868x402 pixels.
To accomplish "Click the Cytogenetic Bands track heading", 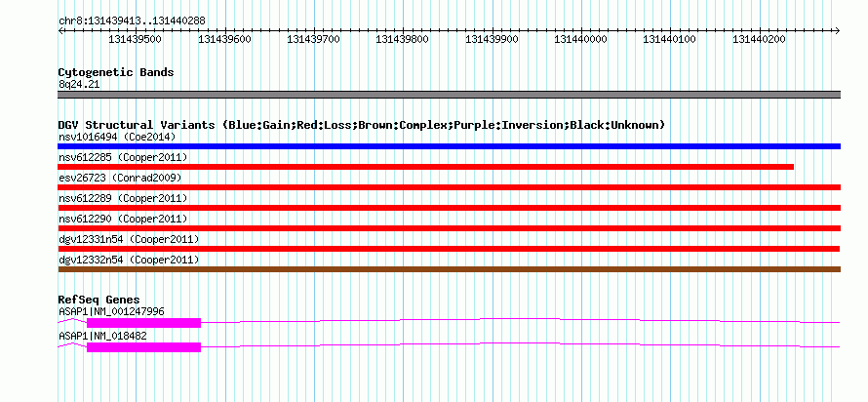I will click(x=116, y=72).
